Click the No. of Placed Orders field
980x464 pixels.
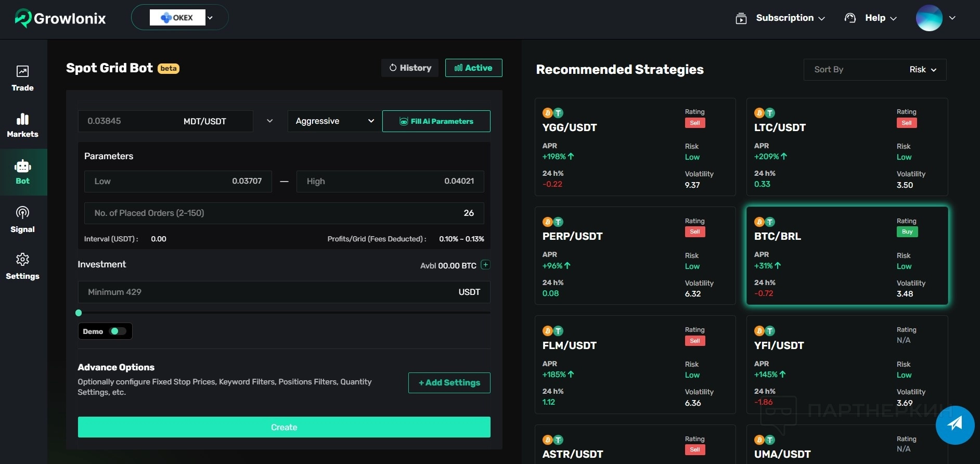coord(284,213)
